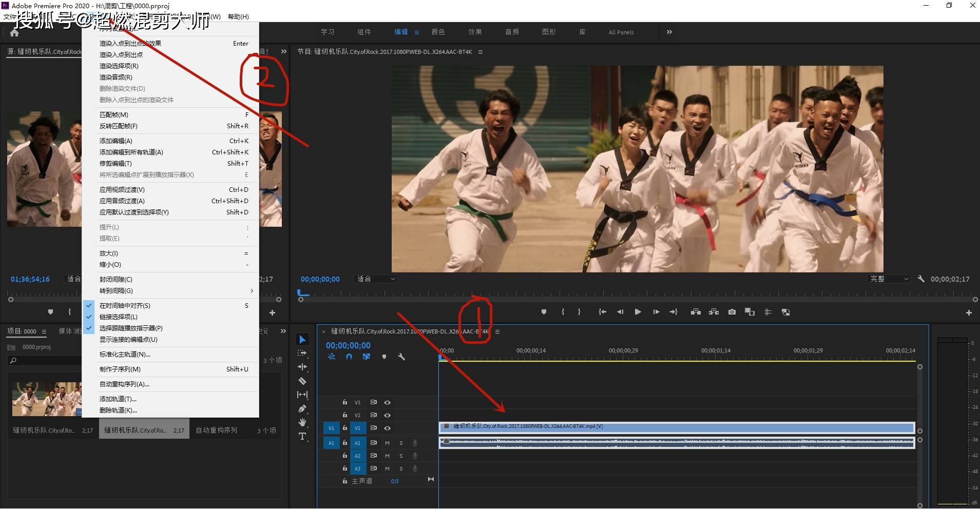
Task: Select the Ripple Edit tool
Action: coord(302,367)
